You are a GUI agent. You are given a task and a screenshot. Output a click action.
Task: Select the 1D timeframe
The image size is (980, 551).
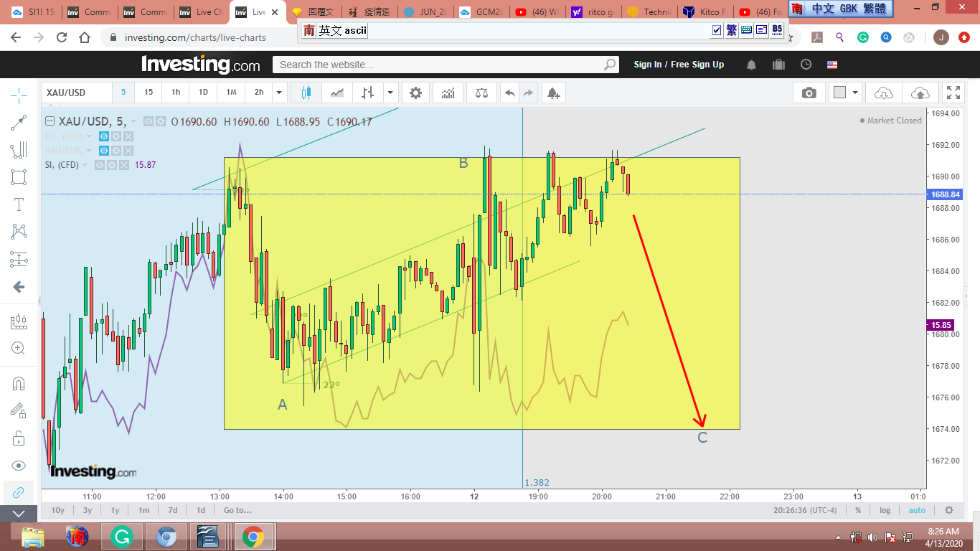203,93
